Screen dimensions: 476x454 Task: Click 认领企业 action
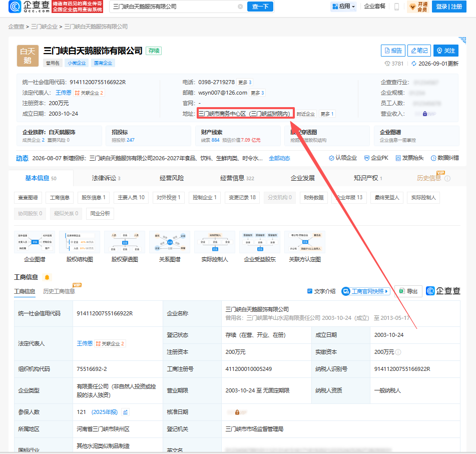pyautogui.click(x=343, y=158)
